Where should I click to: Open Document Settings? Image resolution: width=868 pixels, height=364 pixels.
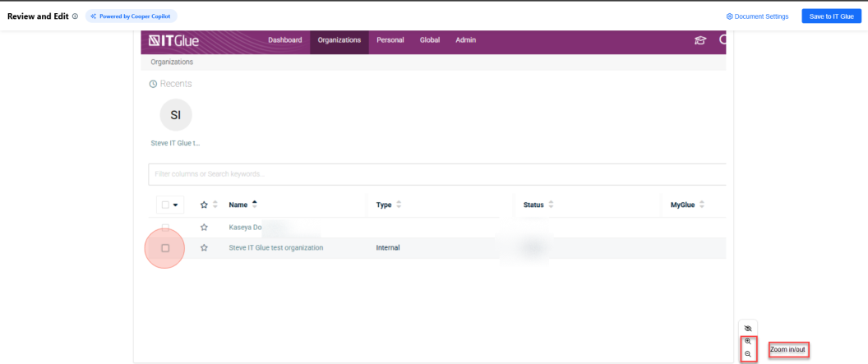click(757, 16)
